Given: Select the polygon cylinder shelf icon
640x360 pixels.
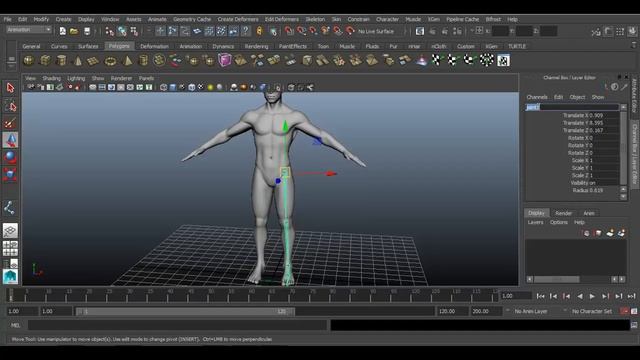Looking at the screenshot, I should (61, 60).
